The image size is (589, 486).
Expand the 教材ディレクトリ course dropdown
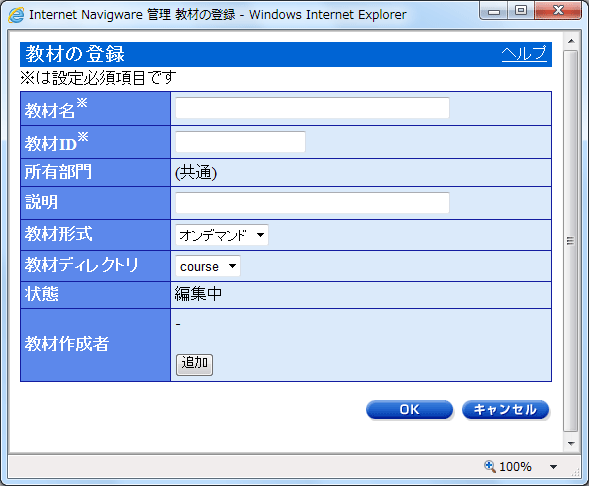[208, 266]
